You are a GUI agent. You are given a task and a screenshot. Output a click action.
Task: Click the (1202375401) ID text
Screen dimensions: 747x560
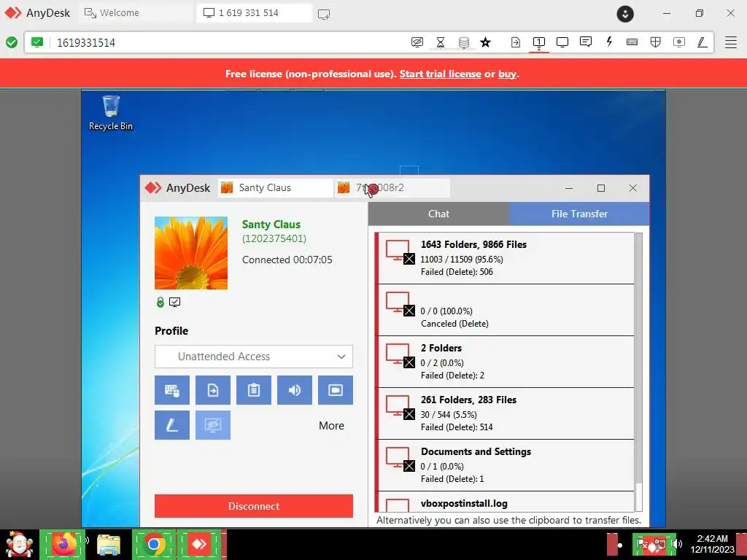[274, 238]
